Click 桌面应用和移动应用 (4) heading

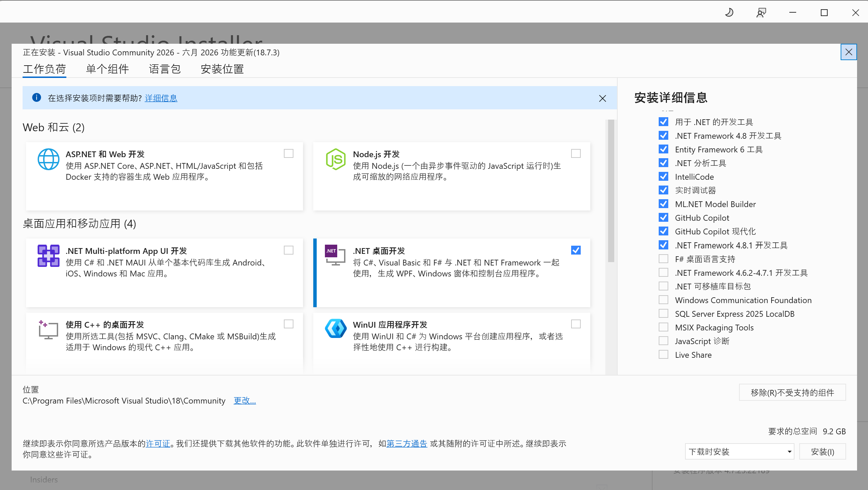tap(79, 223)
